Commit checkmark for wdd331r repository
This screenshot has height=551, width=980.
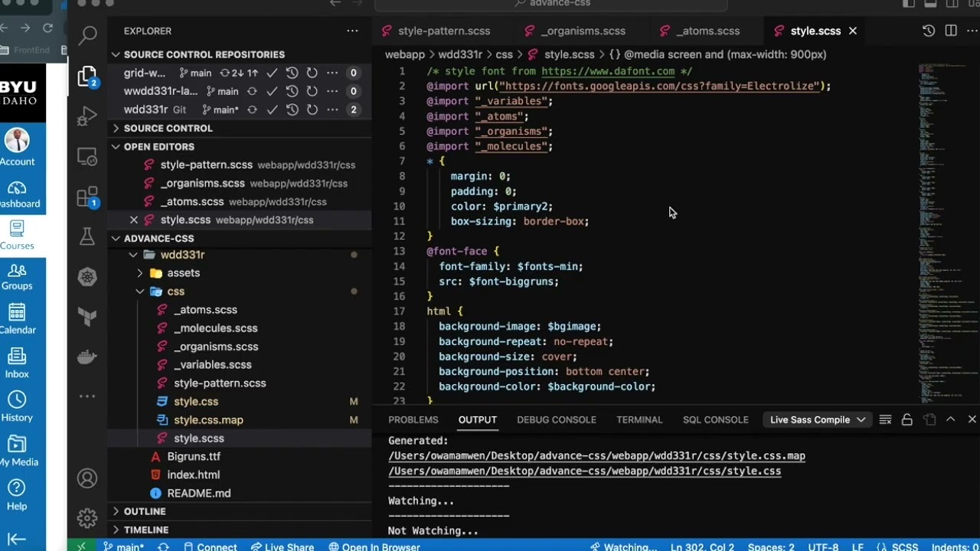(272, 109)
